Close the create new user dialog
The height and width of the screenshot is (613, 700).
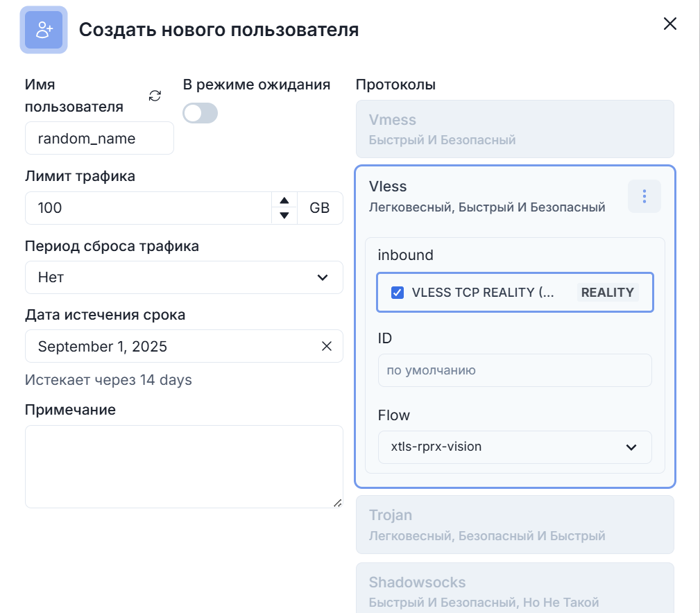click(x=669, y=24)
